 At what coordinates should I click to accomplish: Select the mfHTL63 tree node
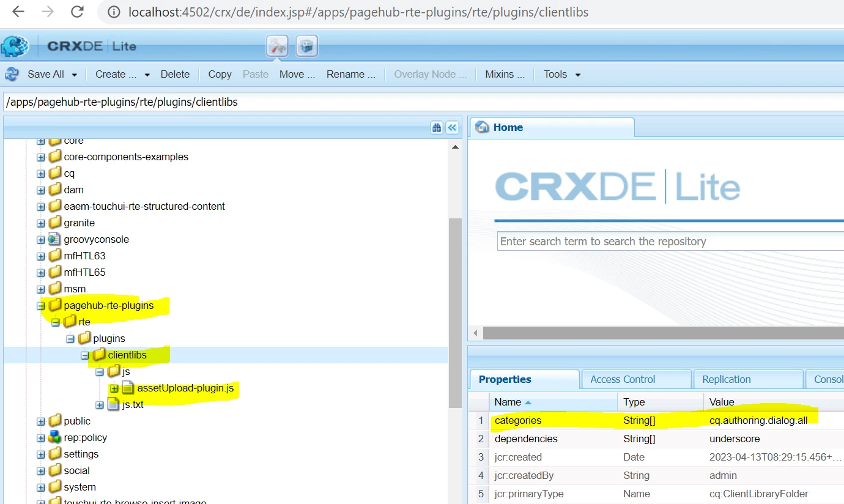pyautogui.click(x=84, y=256)
